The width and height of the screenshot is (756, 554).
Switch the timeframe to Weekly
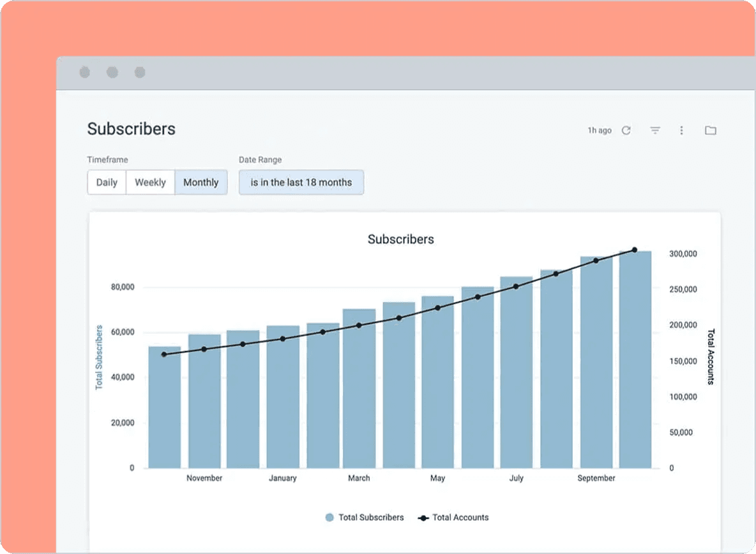[x=150, y=182]
